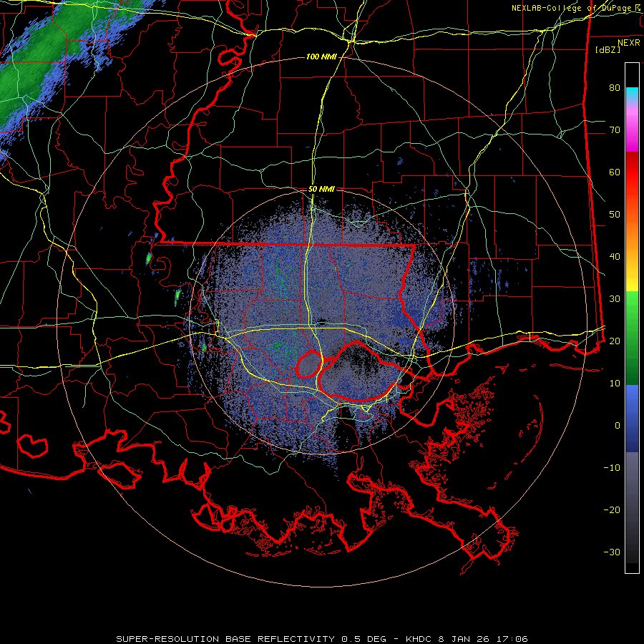644x644 pixels.
Task: Click the 70 value on the dBZ scale
Action: pos(615,130)
